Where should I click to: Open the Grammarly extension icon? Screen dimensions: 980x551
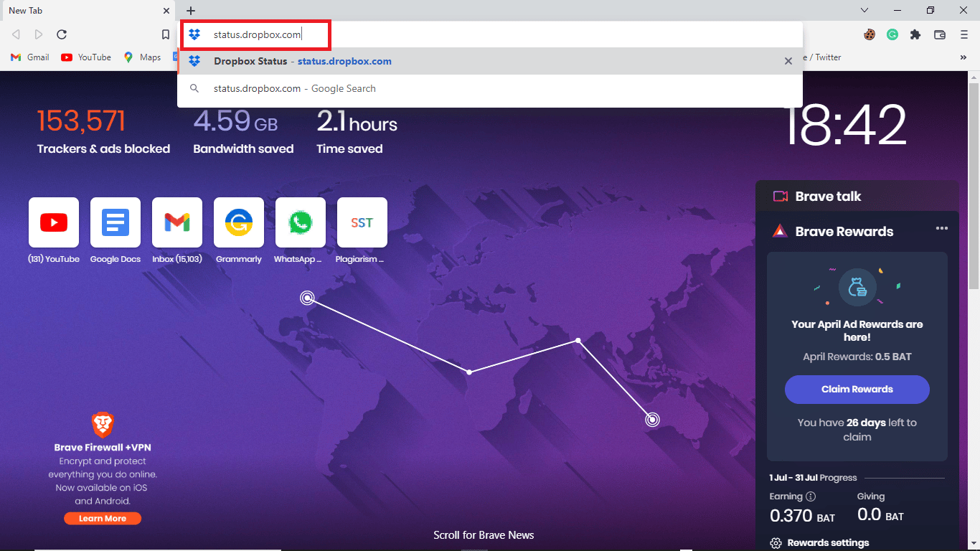[x=892, y=34]
